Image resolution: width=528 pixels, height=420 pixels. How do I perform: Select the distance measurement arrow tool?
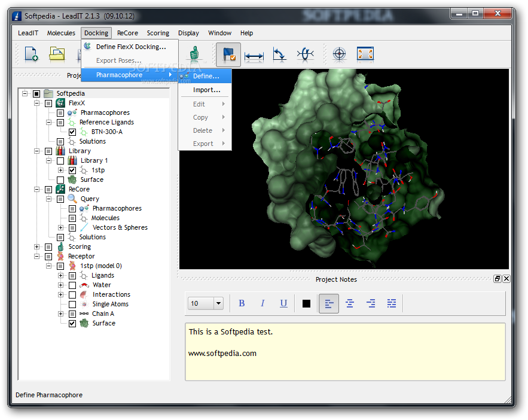tap(254, 55)
